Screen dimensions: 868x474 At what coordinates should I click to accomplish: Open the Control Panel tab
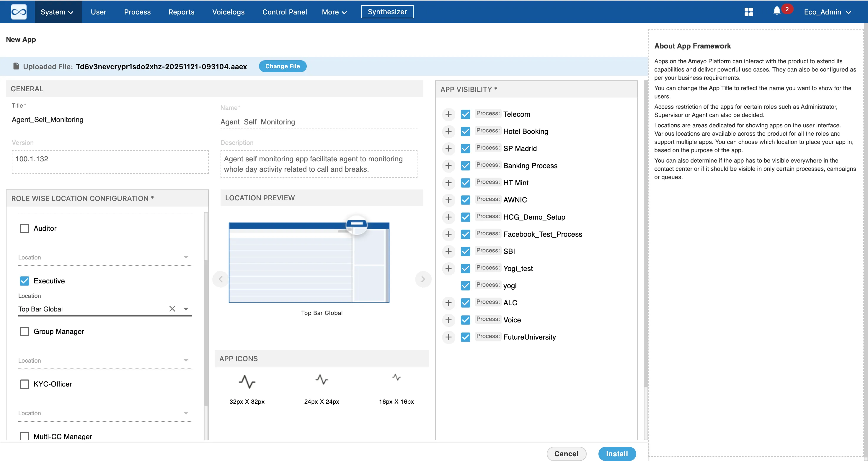(284, 12)
